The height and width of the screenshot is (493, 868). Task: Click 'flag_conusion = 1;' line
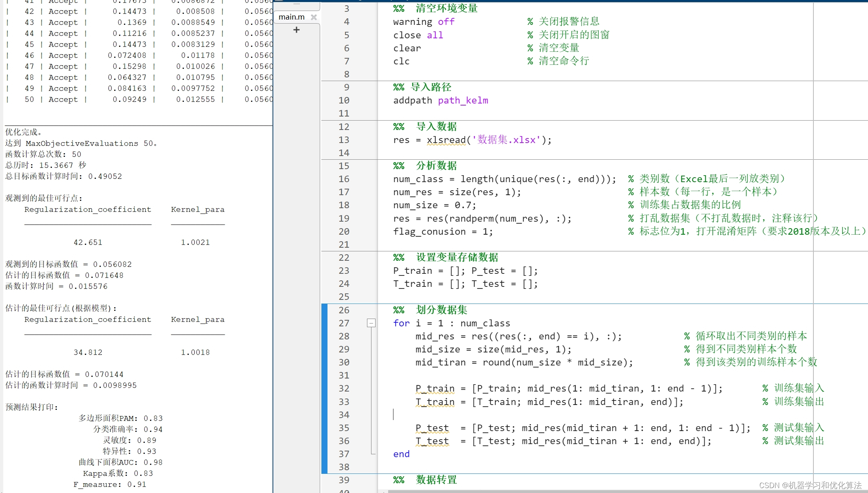[x=443, y=232]
